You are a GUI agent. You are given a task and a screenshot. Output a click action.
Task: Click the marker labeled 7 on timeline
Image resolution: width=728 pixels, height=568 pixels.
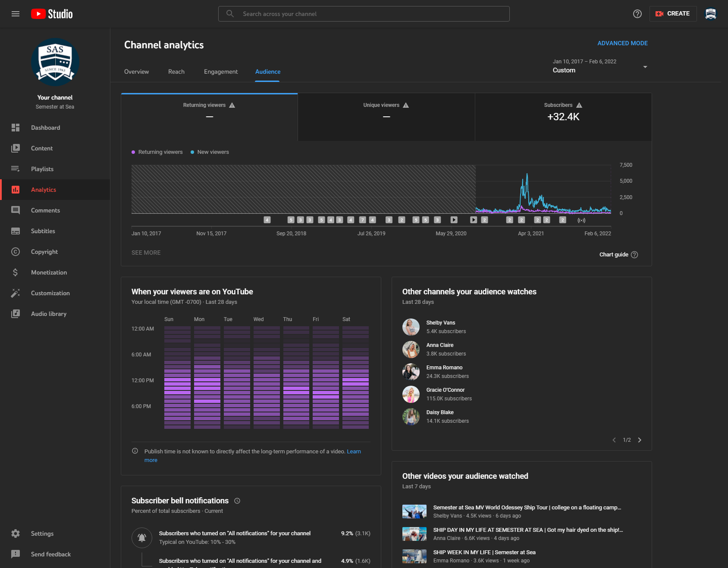point(362,220)
